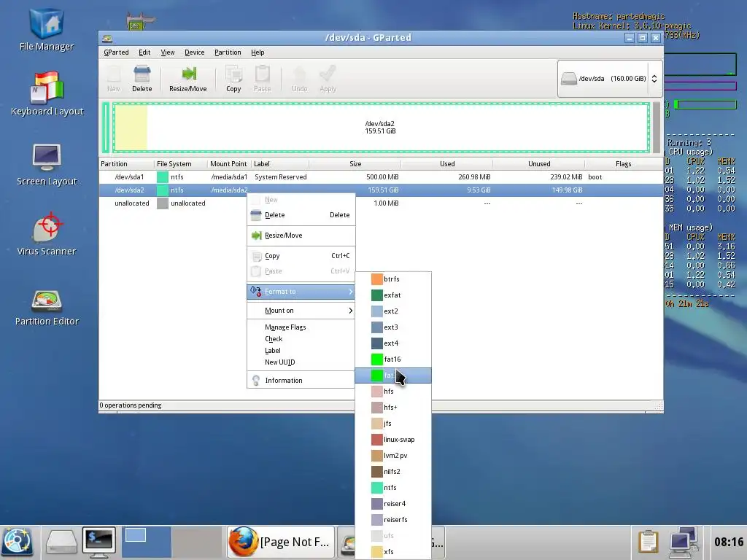Choose fat16 from format list
The width and height of the screenshot is (747, 560).
393,359
